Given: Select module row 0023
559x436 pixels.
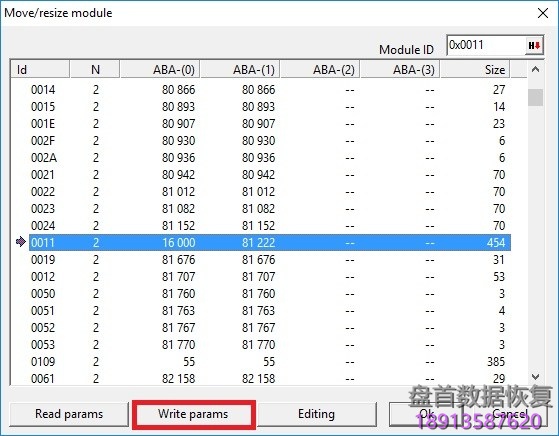Looking at the screenshot, I should (270, 209).
